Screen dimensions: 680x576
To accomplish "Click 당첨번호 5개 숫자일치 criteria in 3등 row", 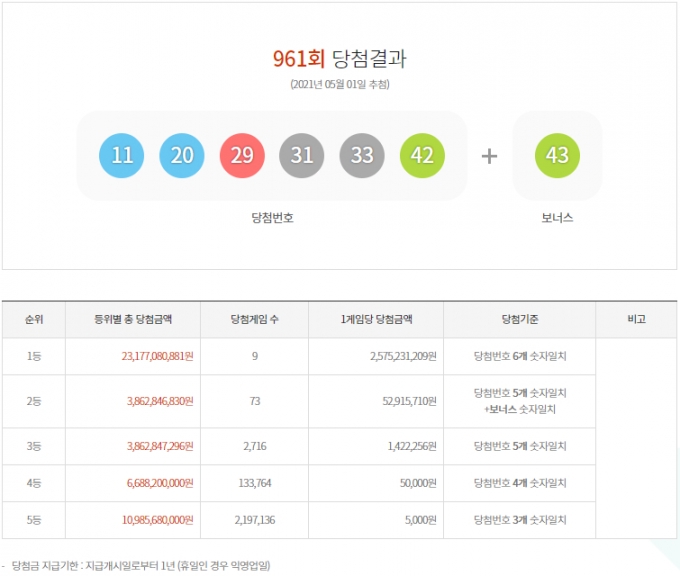I will pyautogui.click(x=520, y=446).
